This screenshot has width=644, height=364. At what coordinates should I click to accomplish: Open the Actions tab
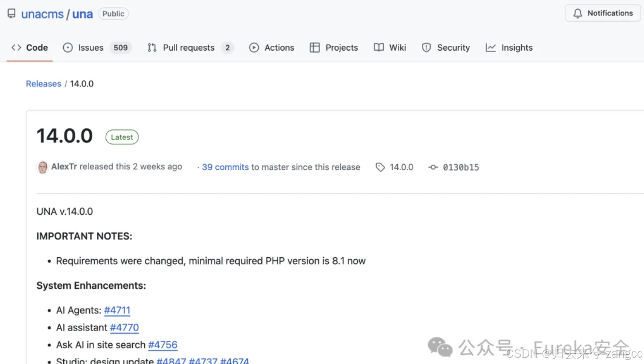tap(271, 47)
